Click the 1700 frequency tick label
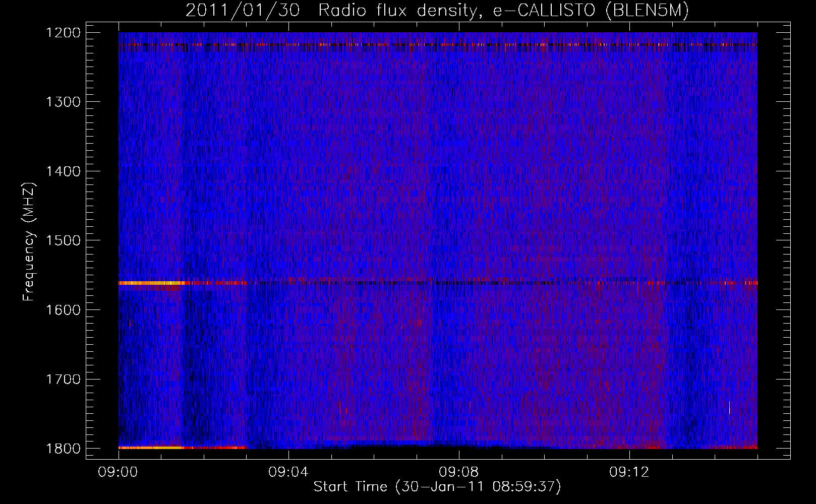The height and width of the screenshot is (504, 816). [x=63, y=379]
